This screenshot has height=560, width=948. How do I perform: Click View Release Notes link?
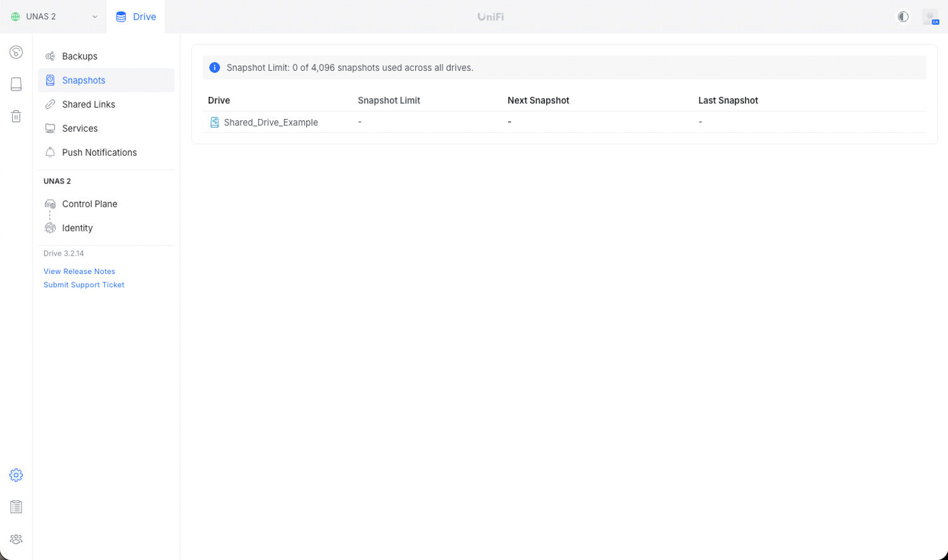(x=79, y=271)
